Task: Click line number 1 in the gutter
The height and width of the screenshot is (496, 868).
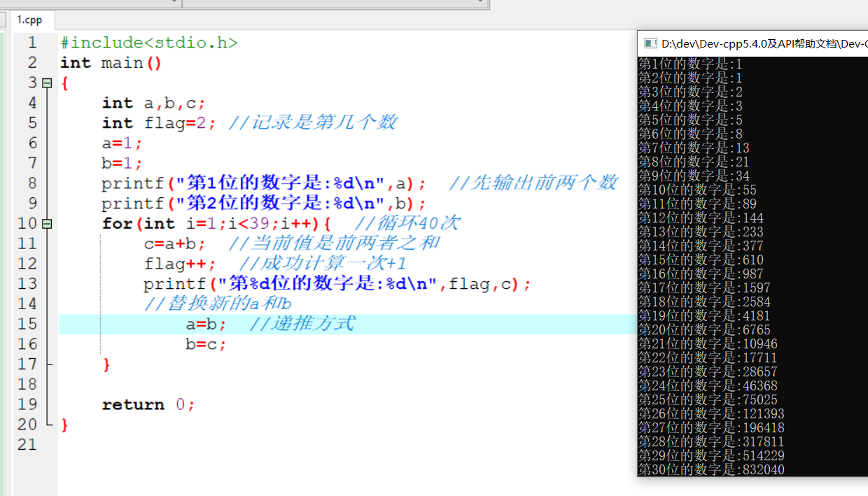Action: tap(32, 43)
